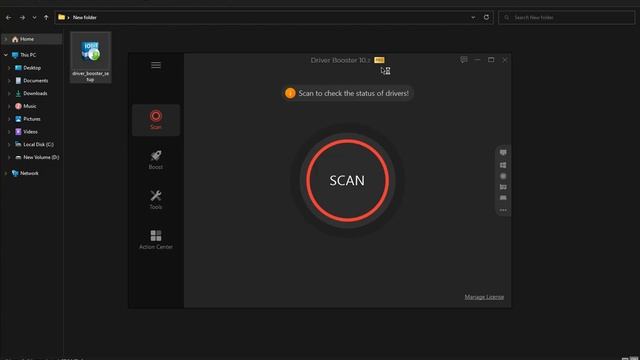Collapse the This PC node chevron

(x=6, y=55)
